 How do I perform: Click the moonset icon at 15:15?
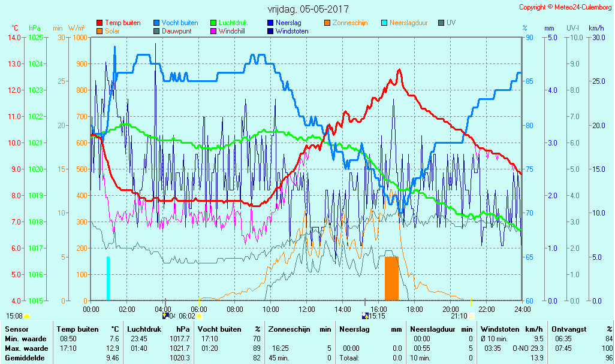pos(365,316)
